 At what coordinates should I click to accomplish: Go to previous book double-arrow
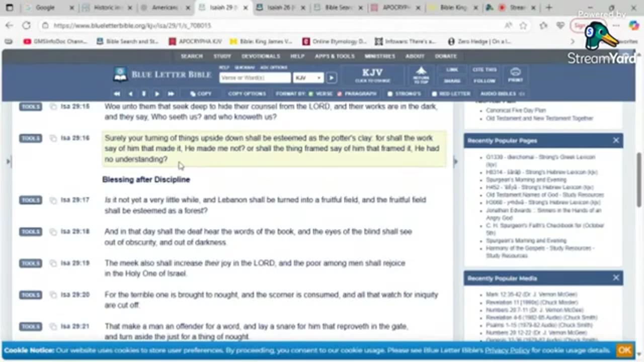(x=117, y=94)
